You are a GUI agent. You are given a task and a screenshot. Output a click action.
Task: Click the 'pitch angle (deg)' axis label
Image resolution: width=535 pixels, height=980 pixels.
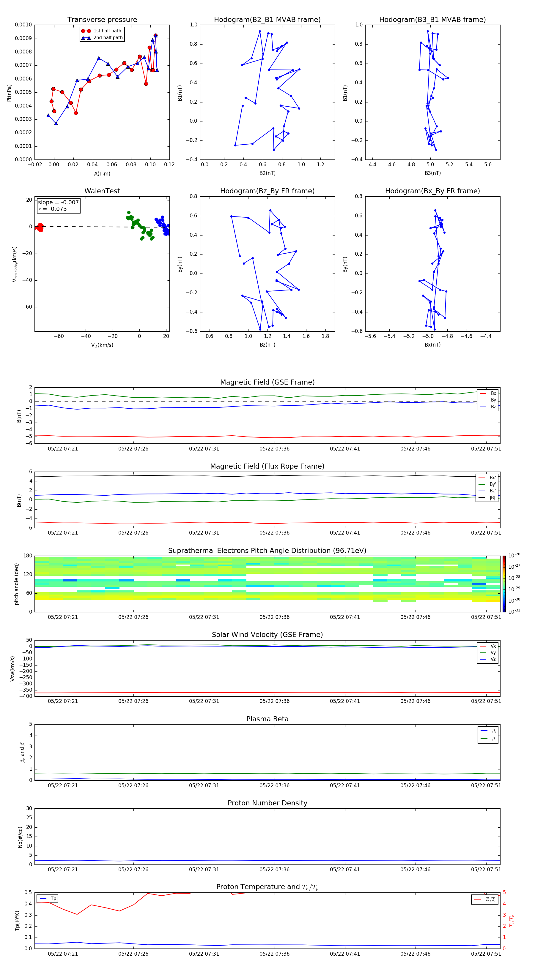(17, 584)
